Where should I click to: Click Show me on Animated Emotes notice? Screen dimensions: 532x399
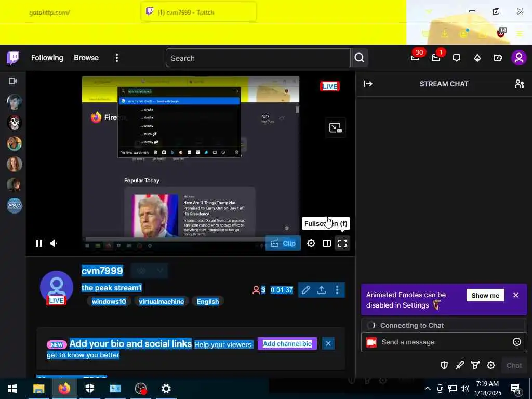(485, 296)
